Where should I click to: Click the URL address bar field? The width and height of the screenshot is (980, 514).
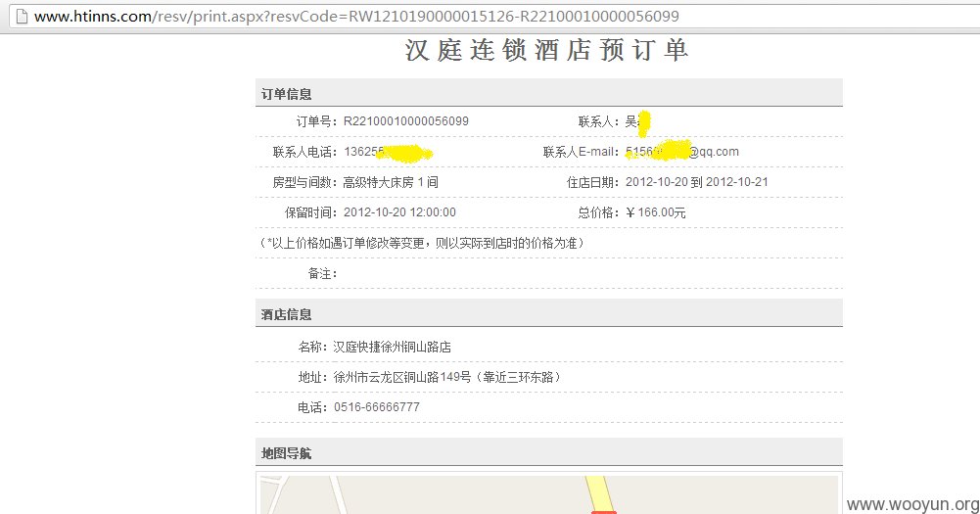click(493, 17)
